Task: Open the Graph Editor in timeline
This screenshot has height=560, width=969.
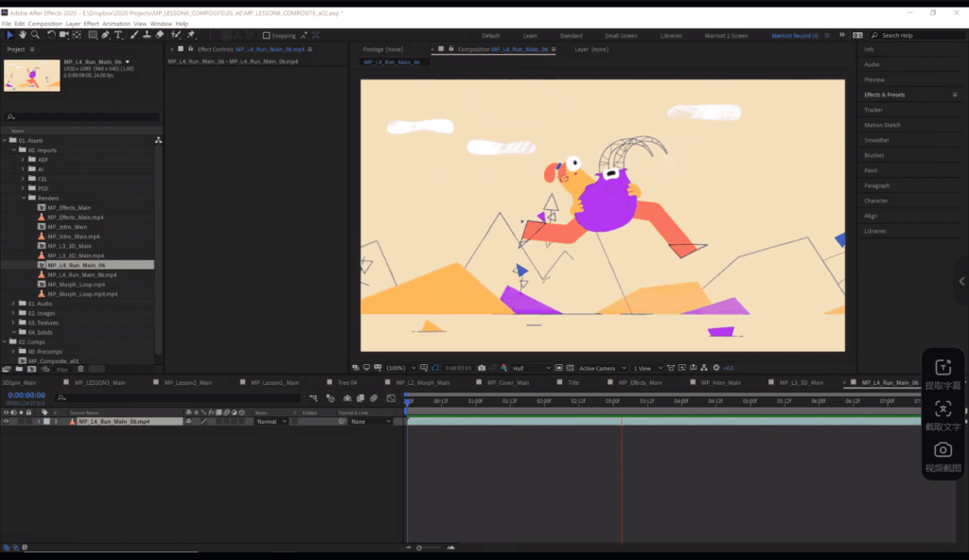Action: point(391,398)
